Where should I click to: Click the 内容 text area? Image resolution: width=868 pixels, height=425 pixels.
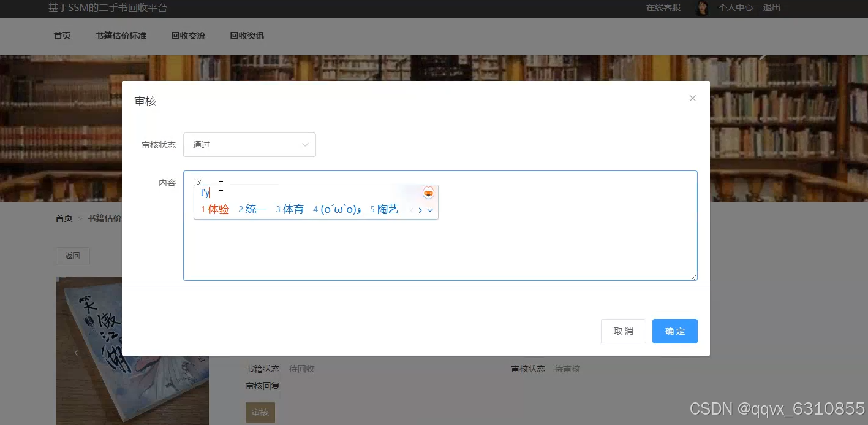coord(440,226)
